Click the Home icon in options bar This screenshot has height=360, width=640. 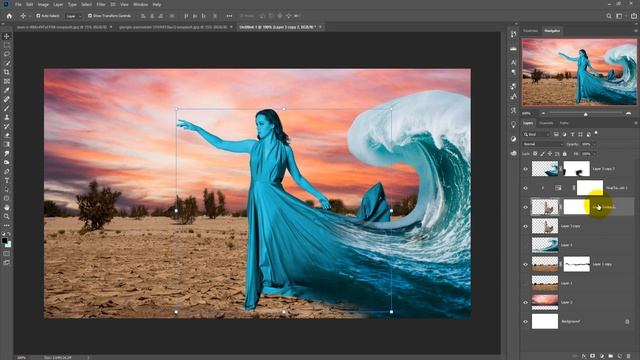[9, 16]
